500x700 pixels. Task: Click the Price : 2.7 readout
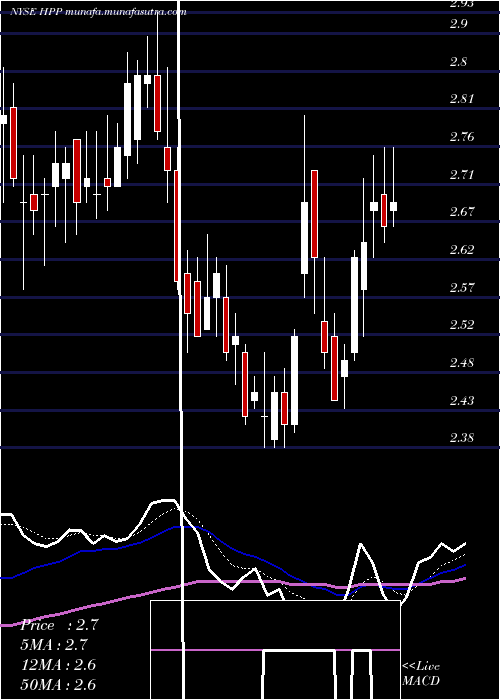59,625
